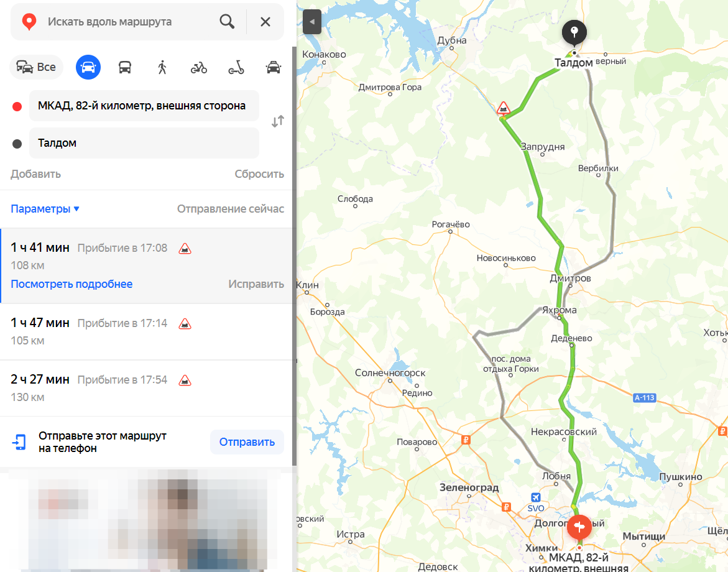Expand the Параметры dropdown

click(x=45, y=209)
